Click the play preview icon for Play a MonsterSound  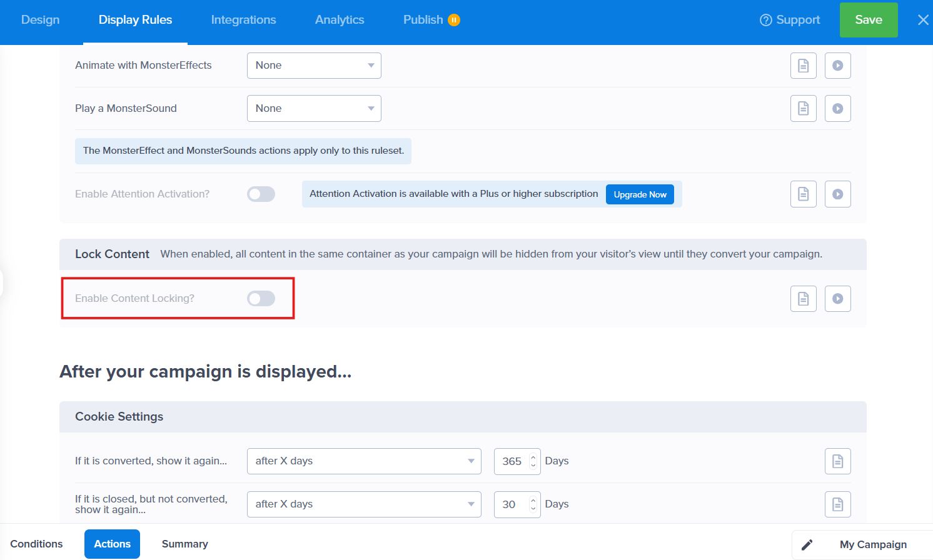837,108
